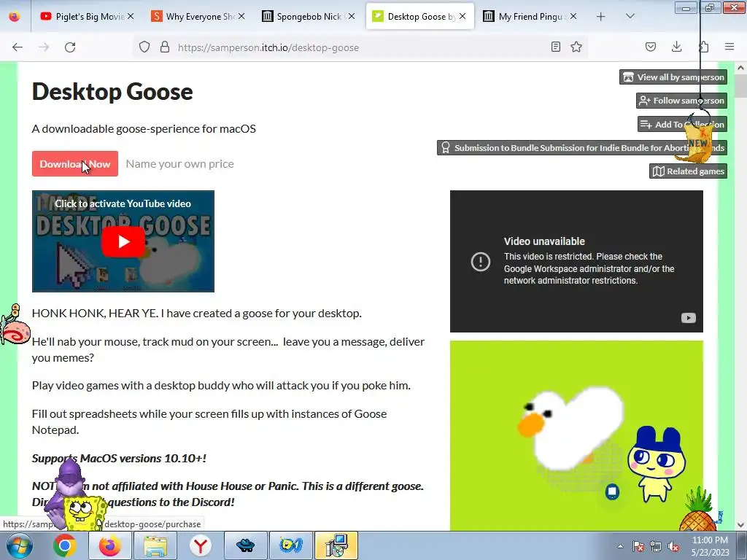
Task: Click the scrollbar down arrow
Action: pyautogui.click(x=740, y=525)
